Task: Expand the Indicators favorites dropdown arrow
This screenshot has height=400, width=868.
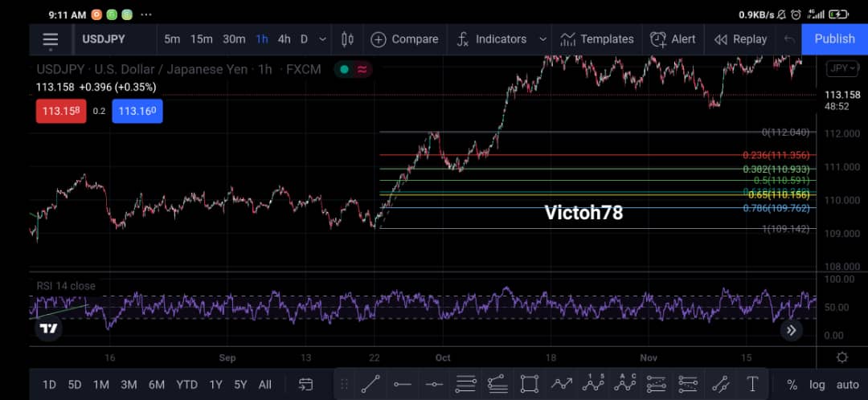Action: click(542, 39)
